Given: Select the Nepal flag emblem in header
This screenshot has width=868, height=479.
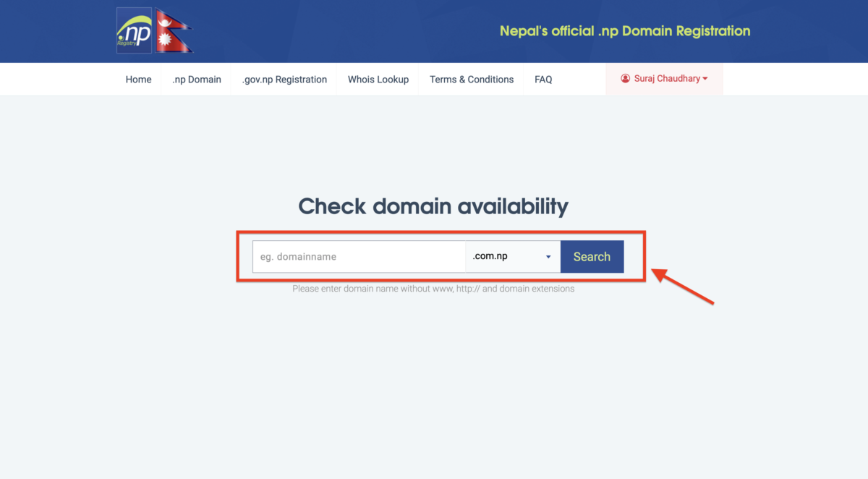Looking at the screenshot, I should click(x=174, y=30).
